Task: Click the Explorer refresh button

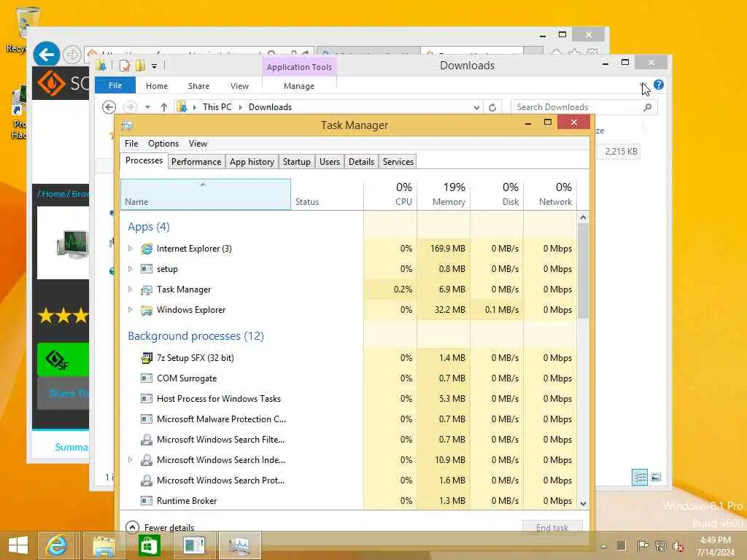Action: pyautogui.click(x=492, y=108)
